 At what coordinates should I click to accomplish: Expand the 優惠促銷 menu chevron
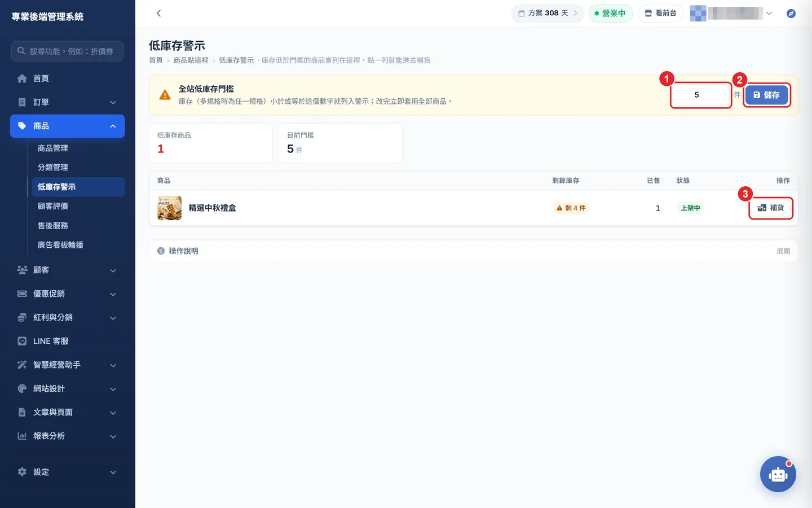point(113,294)
